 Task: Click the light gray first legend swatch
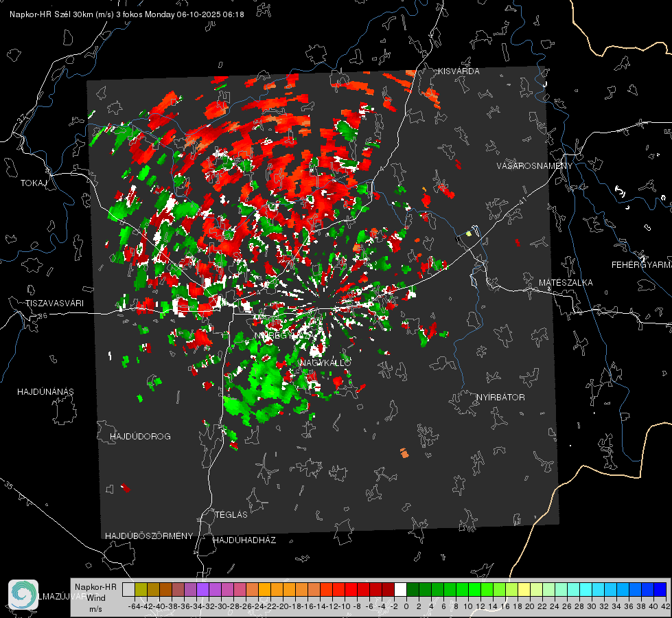coord(128,589)
